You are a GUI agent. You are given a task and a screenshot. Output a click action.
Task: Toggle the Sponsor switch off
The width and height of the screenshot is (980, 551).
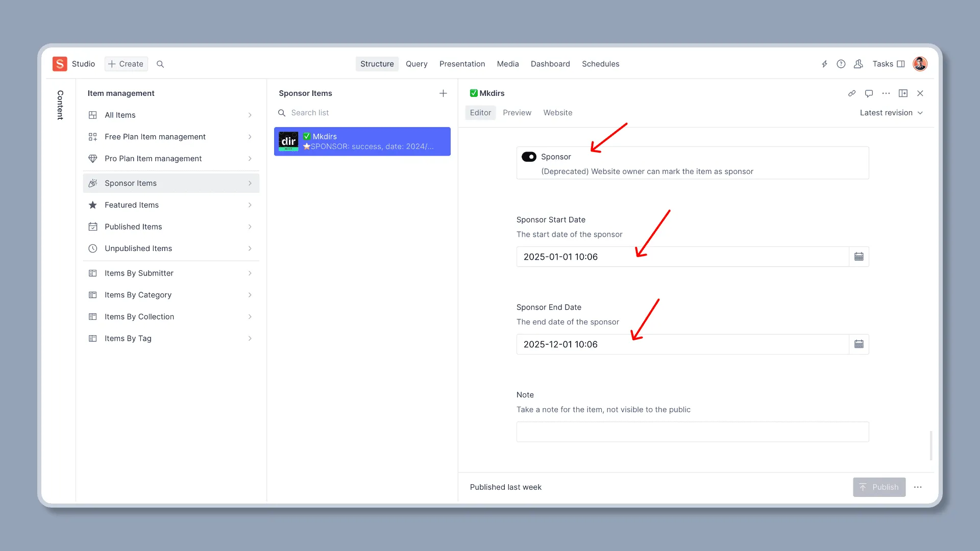(x=529, y=157)
